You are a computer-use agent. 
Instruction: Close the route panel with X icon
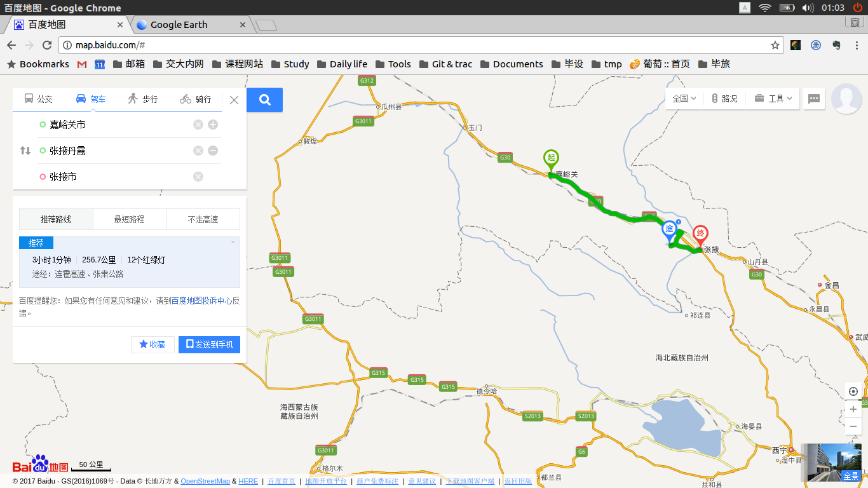[234, 100]
